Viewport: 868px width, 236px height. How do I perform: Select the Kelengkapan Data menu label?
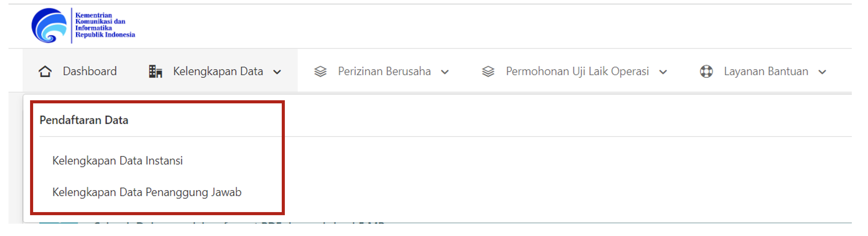coord(218,71)
